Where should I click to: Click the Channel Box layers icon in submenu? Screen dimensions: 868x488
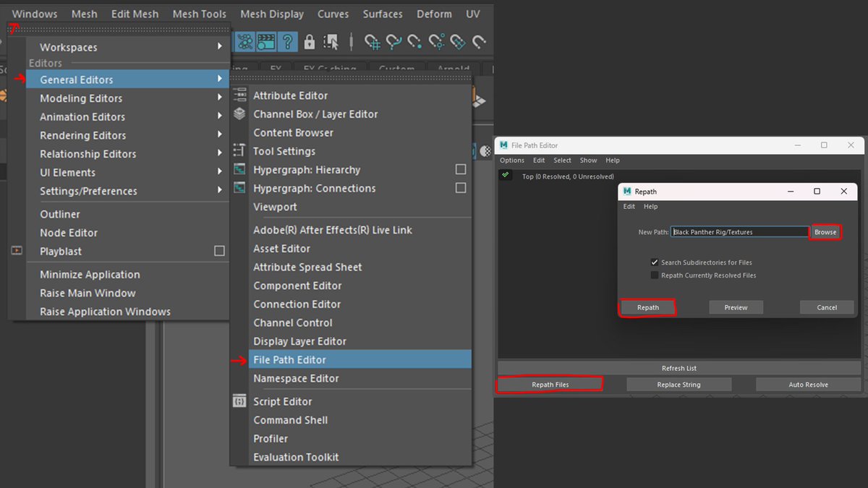239,114
